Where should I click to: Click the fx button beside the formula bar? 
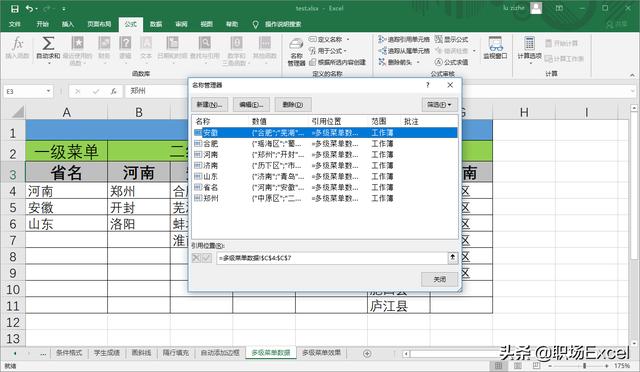click(x=113, y=91)
